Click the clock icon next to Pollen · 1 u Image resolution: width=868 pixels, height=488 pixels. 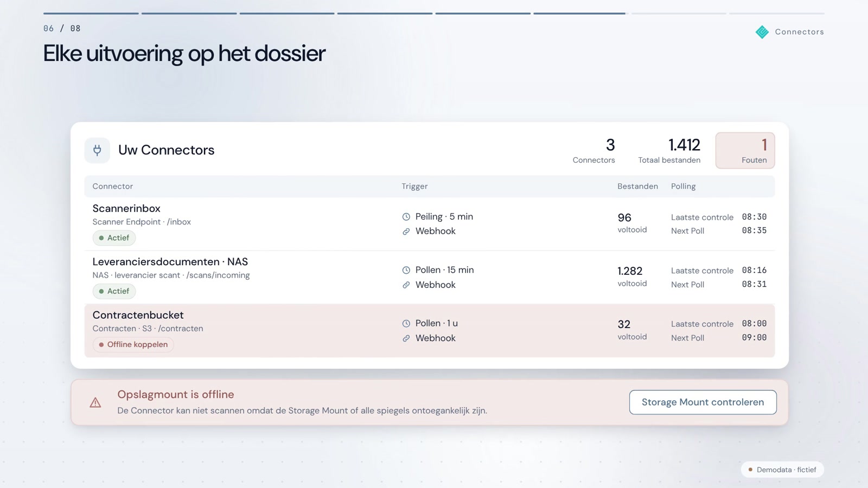tap(406, 324)
